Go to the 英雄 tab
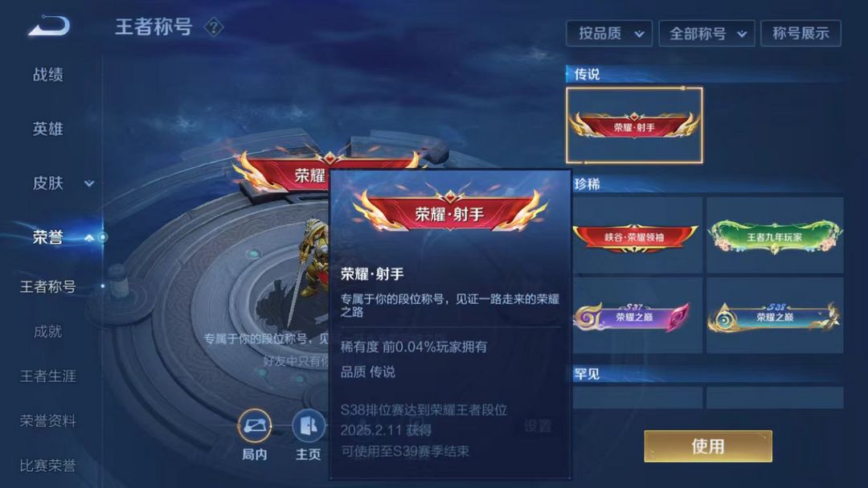 [x=48, y=129]
